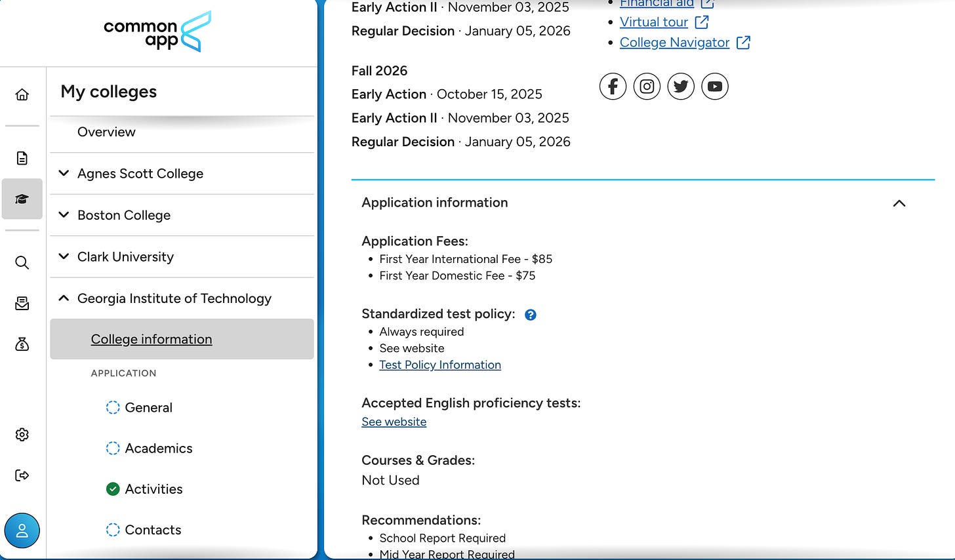
Task: Collapse the Application information panel
Action: tap(899, 203)
